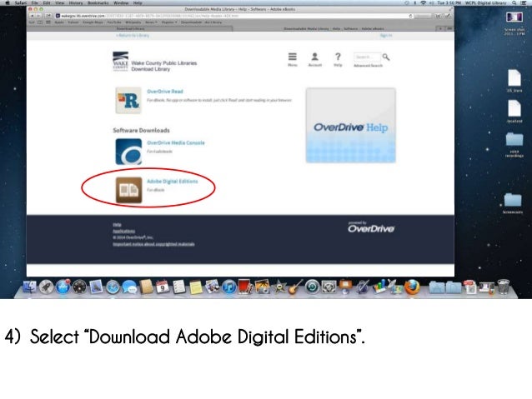Click the Safari address bar
Screen dimensions: 532x399
(x=234, y=16)
